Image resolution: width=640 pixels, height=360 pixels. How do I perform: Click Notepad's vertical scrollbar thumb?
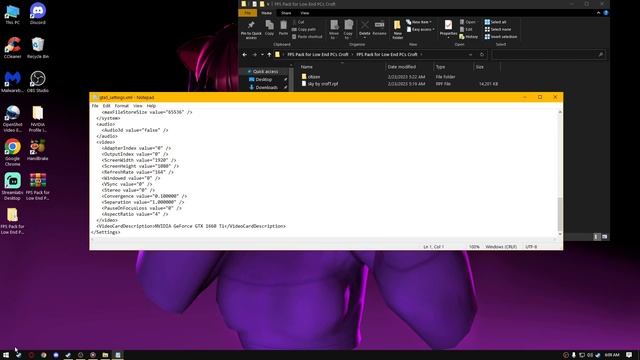(560, 214)
